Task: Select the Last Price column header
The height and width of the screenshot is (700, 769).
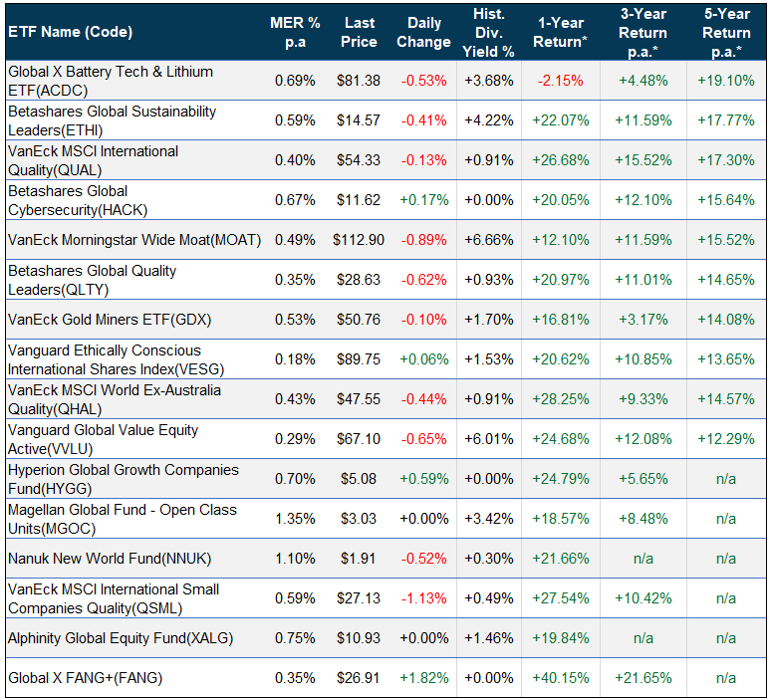Action: pyautogui.click(x=359, y=32)
